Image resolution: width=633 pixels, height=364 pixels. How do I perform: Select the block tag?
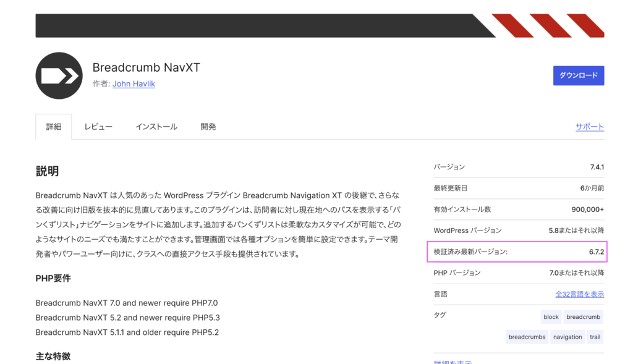click(x=551, y=317)
